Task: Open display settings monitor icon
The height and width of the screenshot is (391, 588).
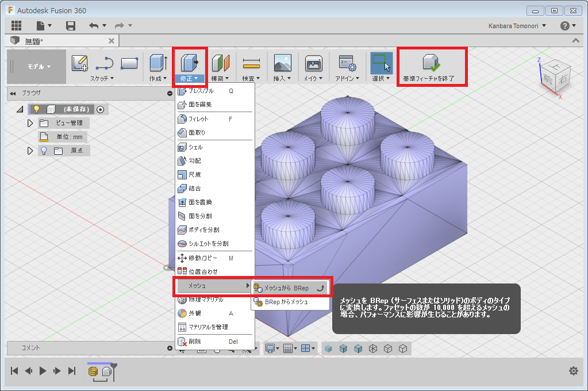Action: point(270,348)
